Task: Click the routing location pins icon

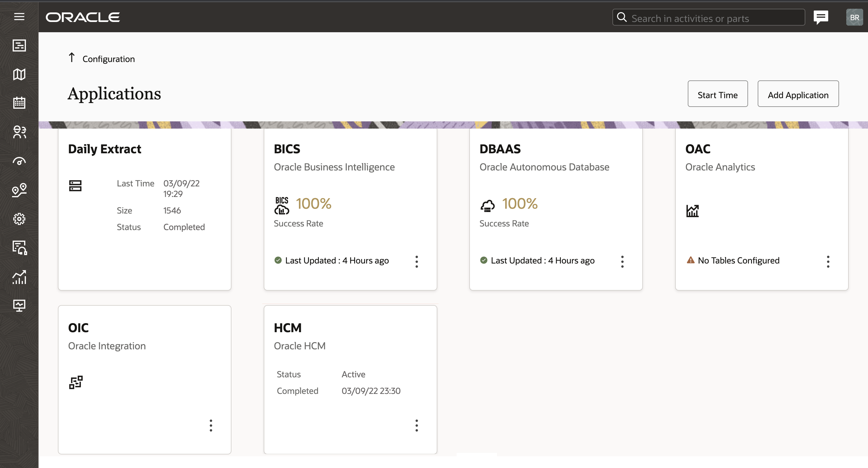Action: tap(19, 190)
